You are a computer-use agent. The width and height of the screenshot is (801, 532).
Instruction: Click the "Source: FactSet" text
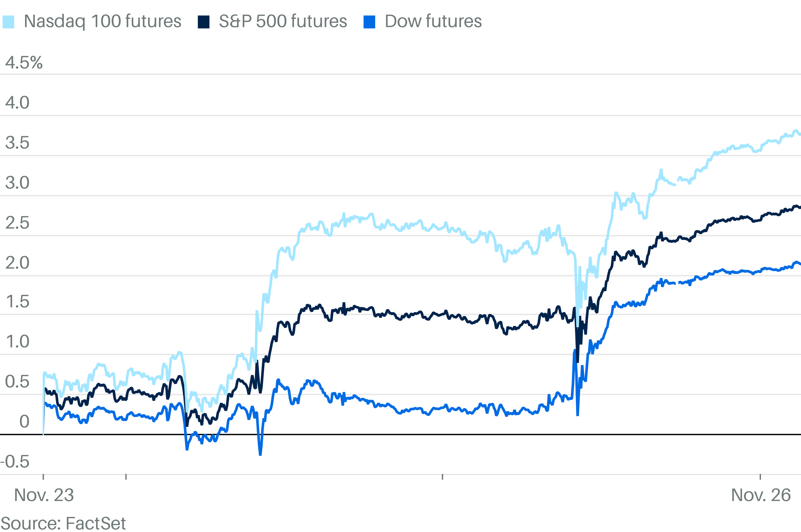pyautogui.click(x=63, y=523)
